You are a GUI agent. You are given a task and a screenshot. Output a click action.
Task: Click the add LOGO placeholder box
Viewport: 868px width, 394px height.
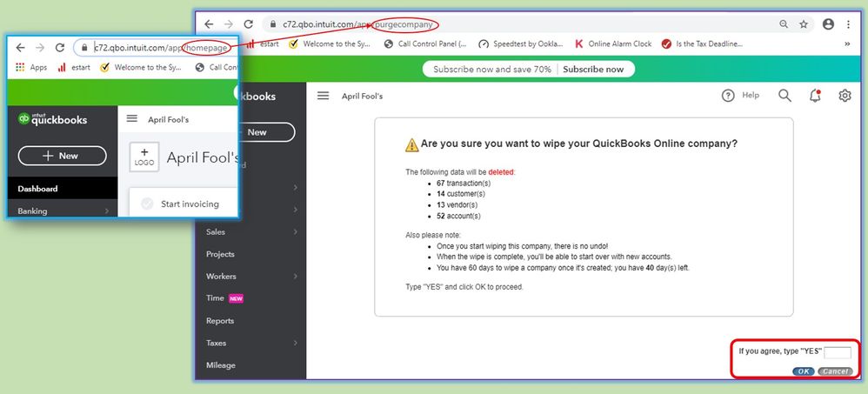(x=144, y=157)
